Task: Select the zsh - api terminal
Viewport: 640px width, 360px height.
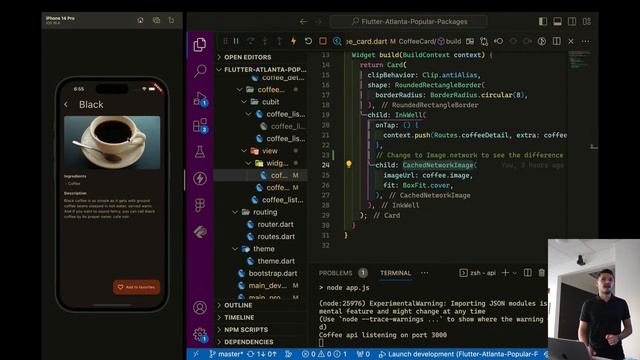Action: coord(478,273)
